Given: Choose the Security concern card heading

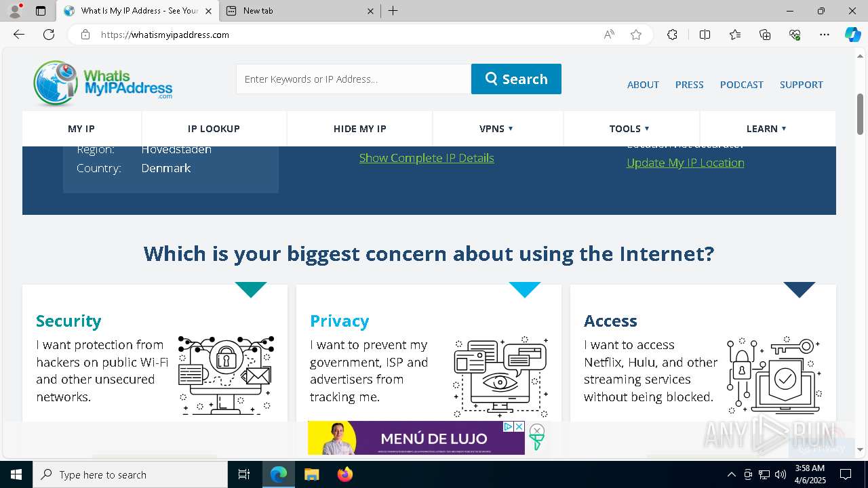Looking at the screenshot, I should click(x=68, y=321).
